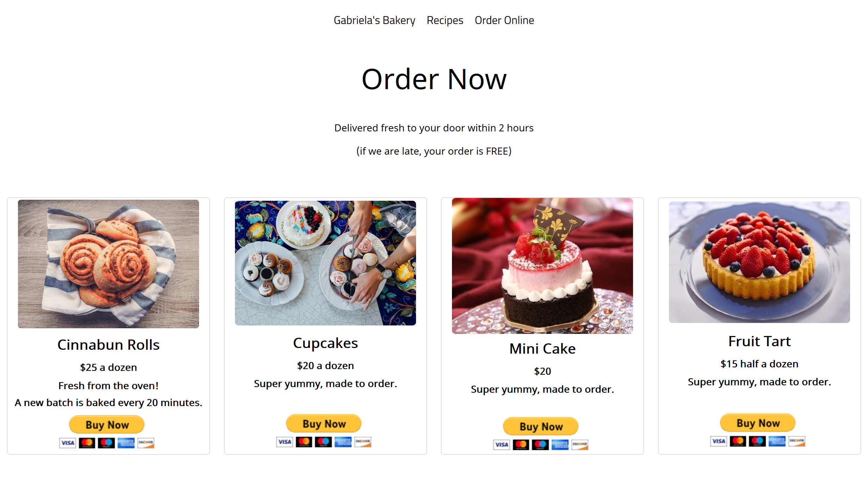This screenshot has height=479, width=868.
Task: Click Buy Now under Mini Cake
Action: pos(541,426)
